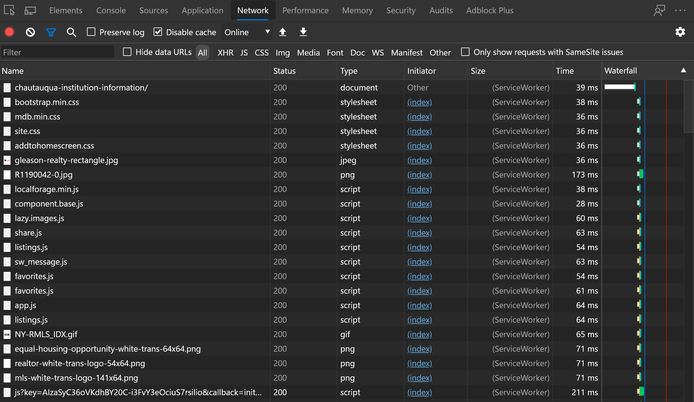Screen dimensions: 694x402
Task: Open (index) initiator link for site.css
Action: pos(420,131)
